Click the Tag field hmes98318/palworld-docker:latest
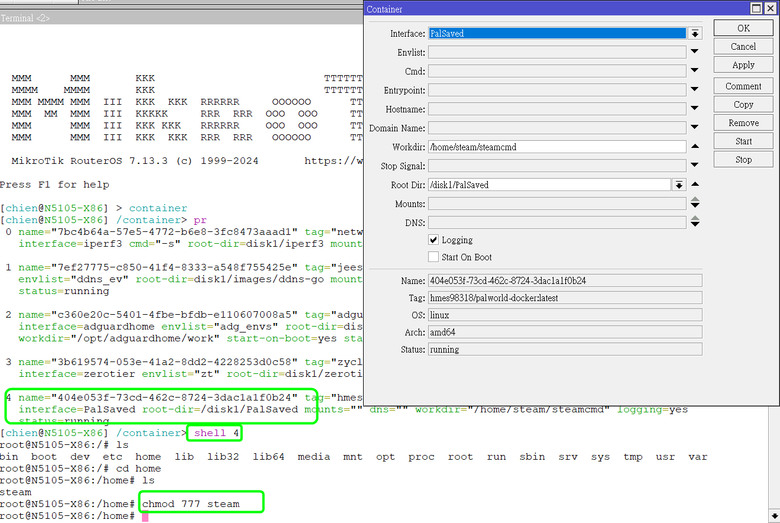The height and width of the screenshot is (523, 780). [565, 298]
